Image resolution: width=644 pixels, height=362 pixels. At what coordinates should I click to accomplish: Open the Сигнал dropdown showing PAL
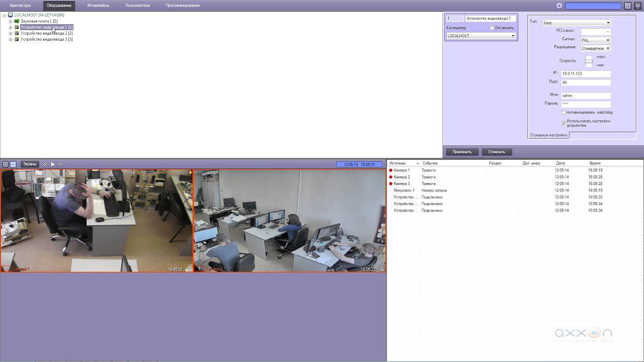click(x=595, y=40)
